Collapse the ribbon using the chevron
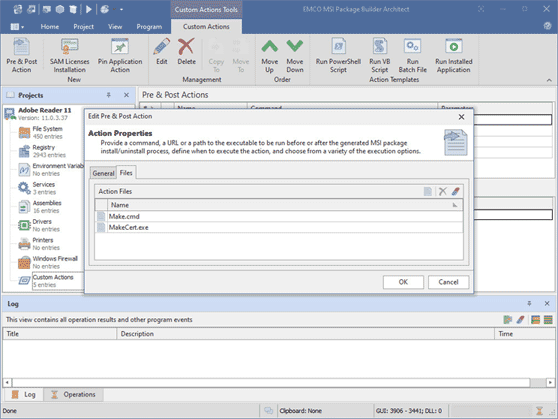The width and height of the screenshot is (558, 419). click(x=549, y=80)
